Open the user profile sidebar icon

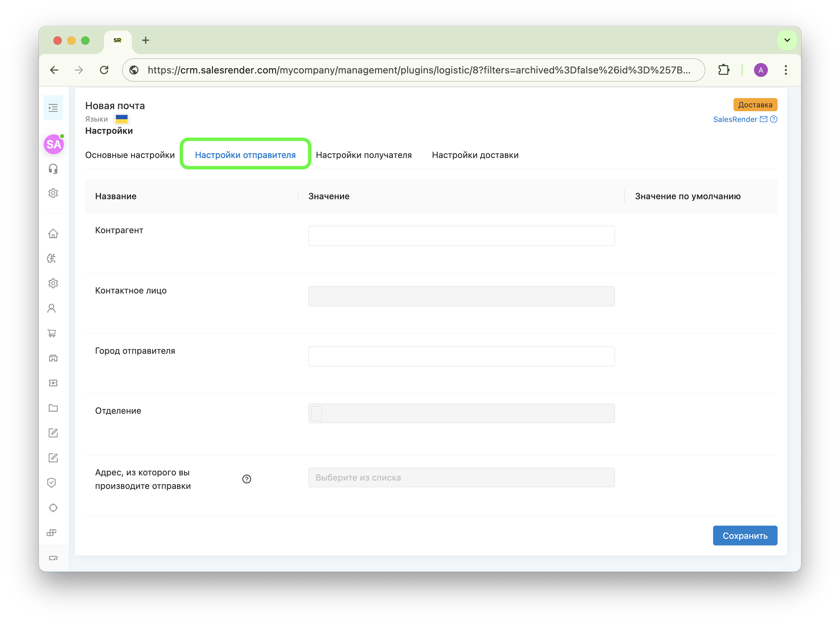(x=52, y=308)
